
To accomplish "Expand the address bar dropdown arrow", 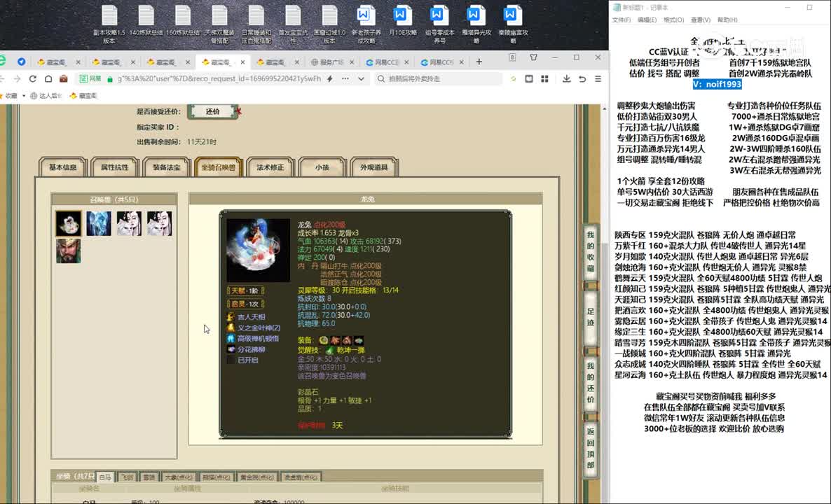I will 361,78.
